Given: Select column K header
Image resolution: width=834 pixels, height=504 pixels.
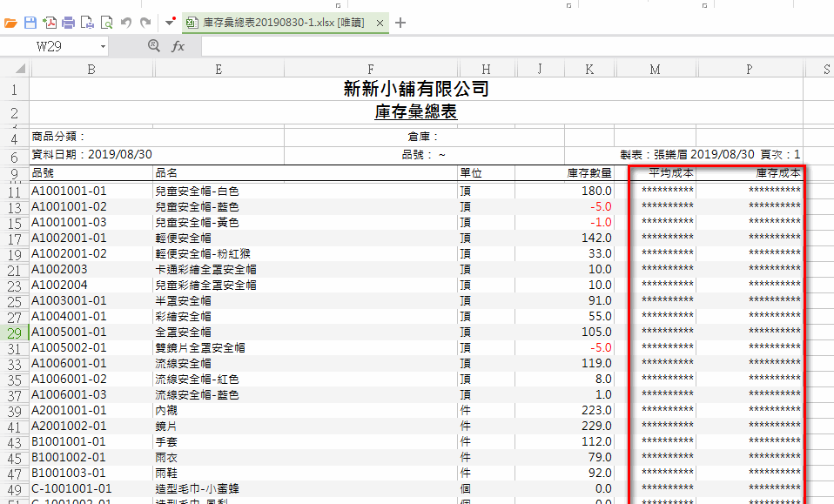Looking at the screenshot, I should tap(589, 69).
